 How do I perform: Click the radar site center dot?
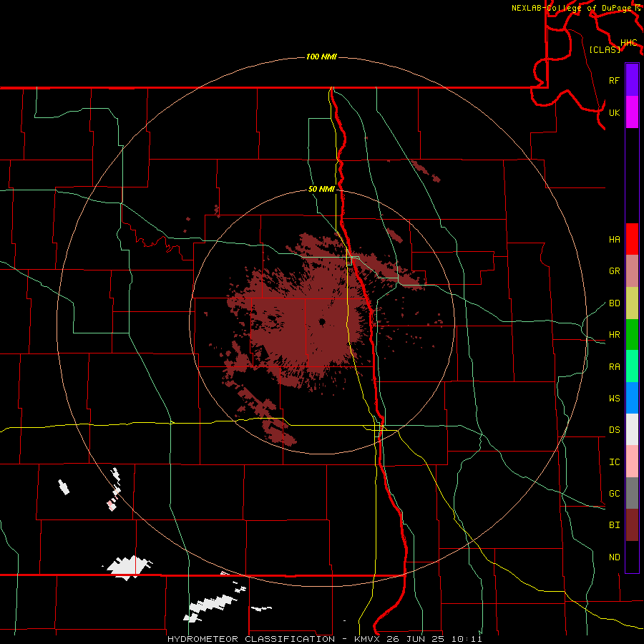coord(322,321)
